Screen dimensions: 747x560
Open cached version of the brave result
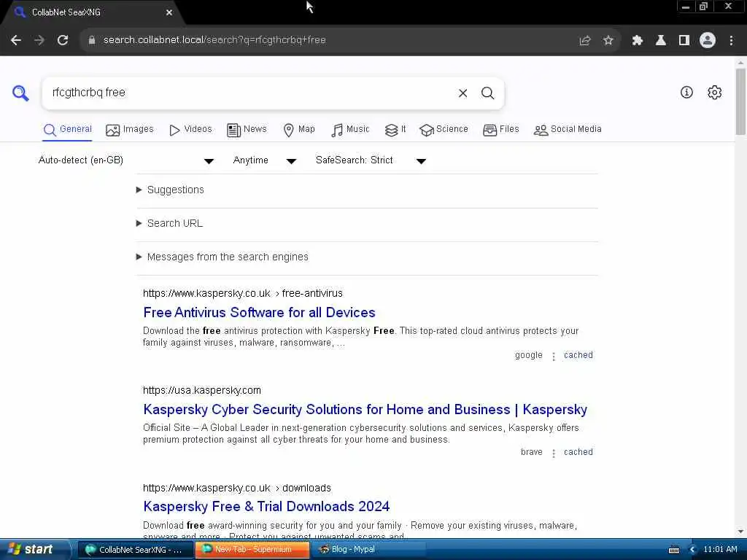tap(578, 452)
